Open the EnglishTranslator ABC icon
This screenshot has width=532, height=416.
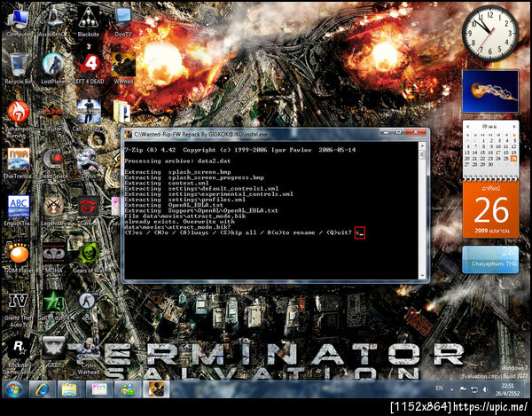(x=19, y=209)
